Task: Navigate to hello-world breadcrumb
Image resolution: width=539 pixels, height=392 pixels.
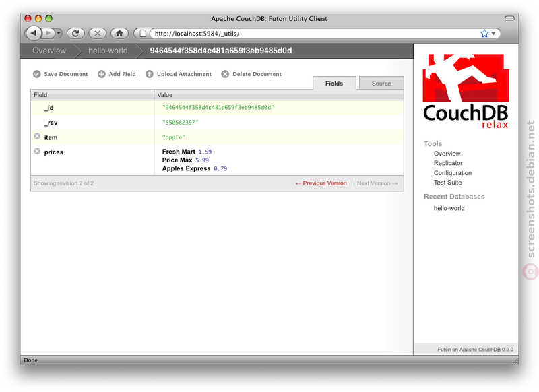Action: coord(108,51)
